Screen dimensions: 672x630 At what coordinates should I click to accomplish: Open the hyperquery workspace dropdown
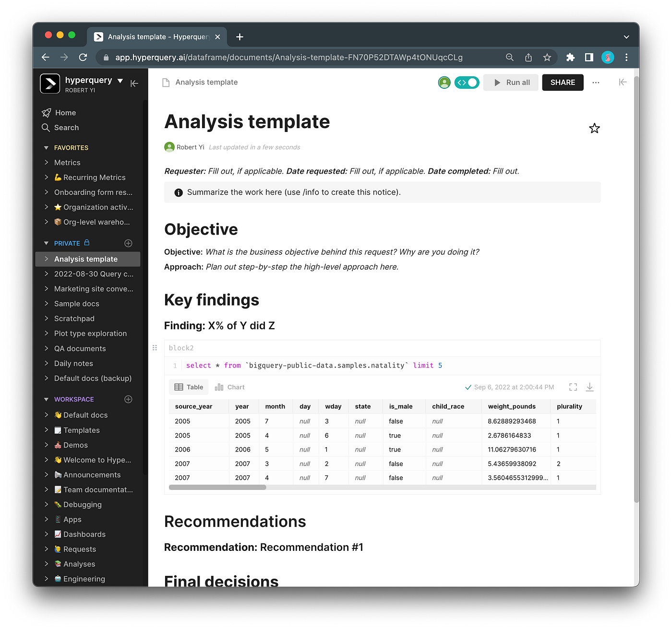[x=120, y=80]
